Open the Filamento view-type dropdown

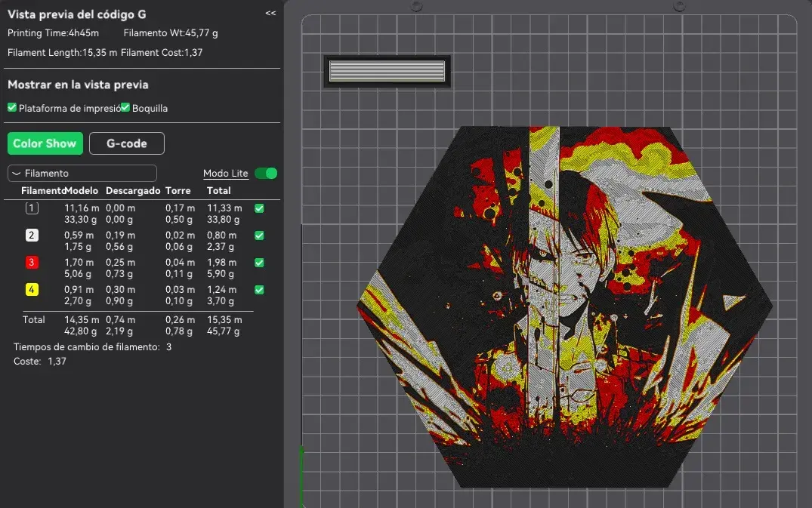(82, 174)
